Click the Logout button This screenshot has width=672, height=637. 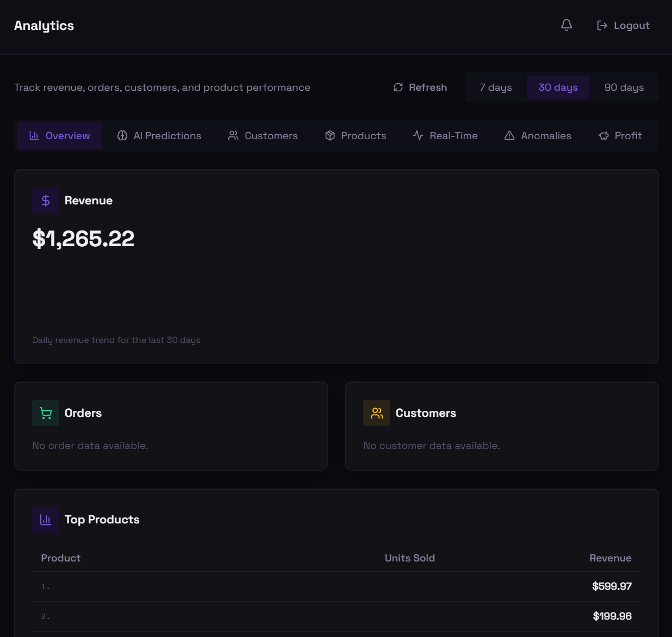(623, 25)
